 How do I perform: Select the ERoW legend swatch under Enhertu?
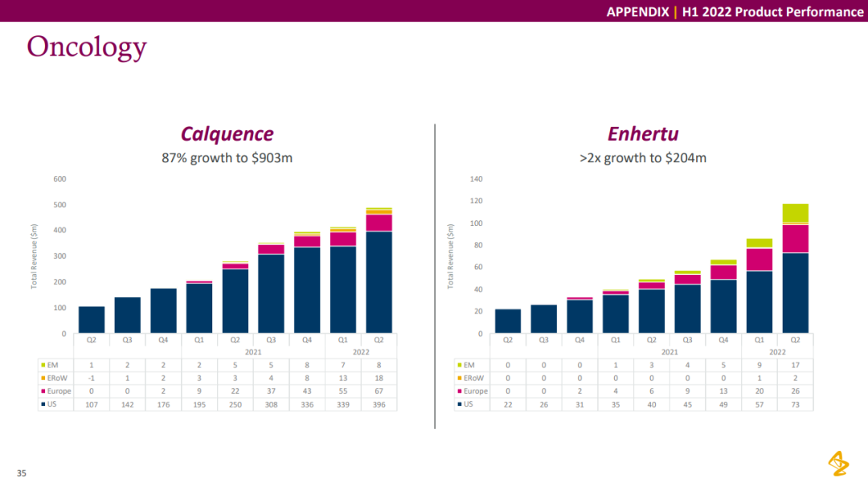pos(460,379)
